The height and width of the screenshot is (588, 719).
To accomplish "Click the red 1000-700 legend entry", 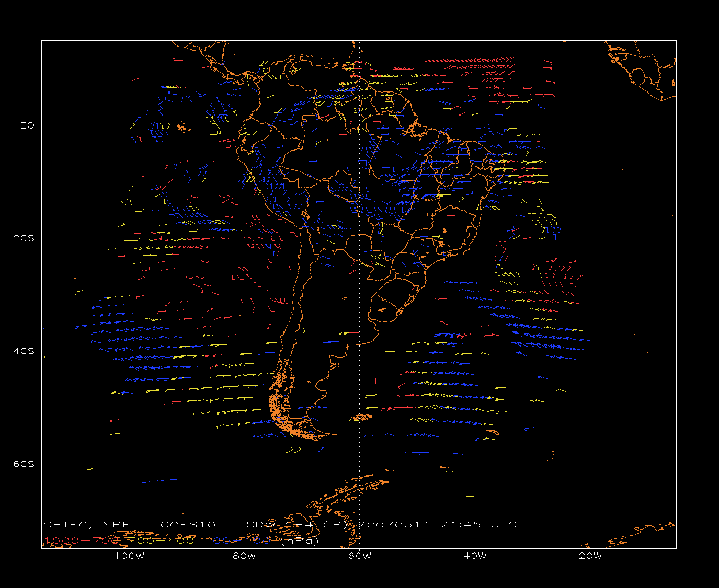I will pos(81,540).
